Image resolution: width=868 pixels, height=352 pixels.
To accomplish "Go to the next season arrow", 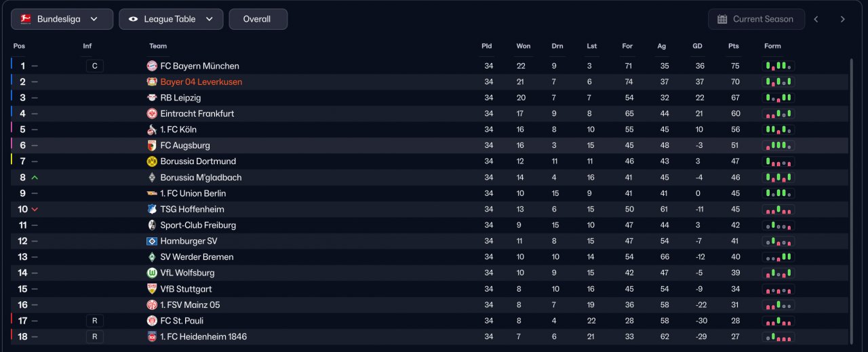I will 842,19.
